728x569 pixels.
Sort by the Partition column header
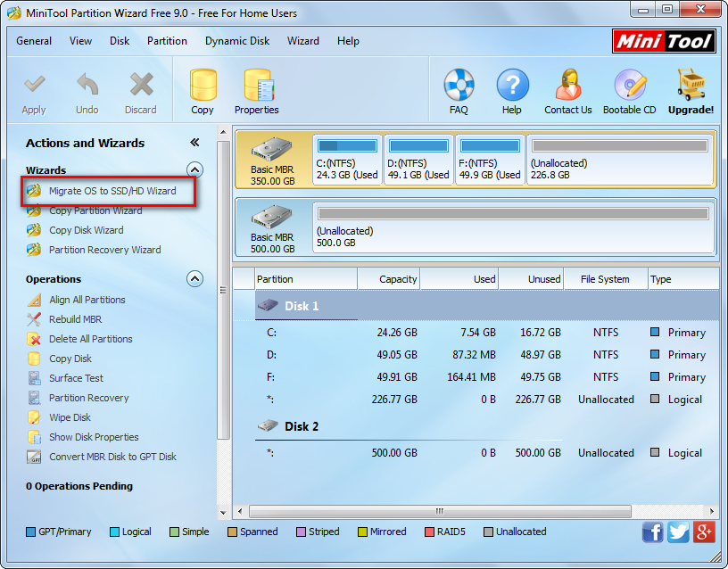(x=306, y=279)
